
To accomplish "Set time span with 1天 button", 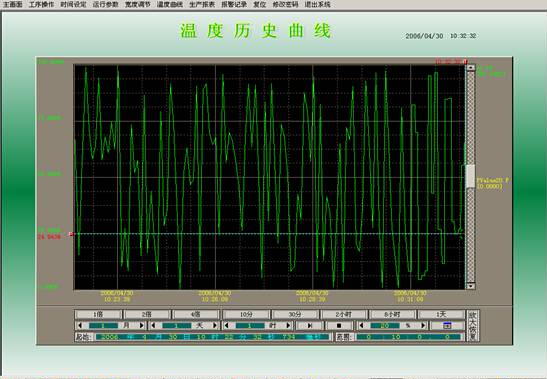I will [x=441, y=314].
